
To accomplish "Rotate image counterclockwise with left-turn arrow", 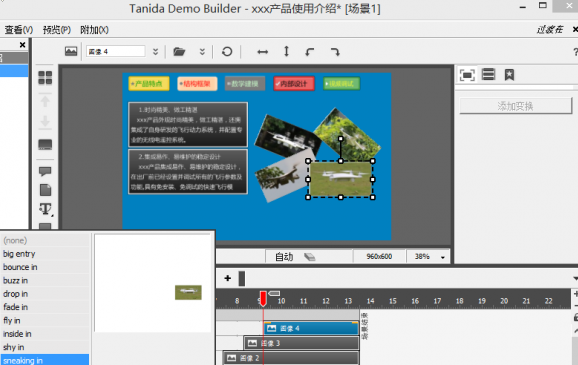I will pyautogui.click(x=310, y=52).
